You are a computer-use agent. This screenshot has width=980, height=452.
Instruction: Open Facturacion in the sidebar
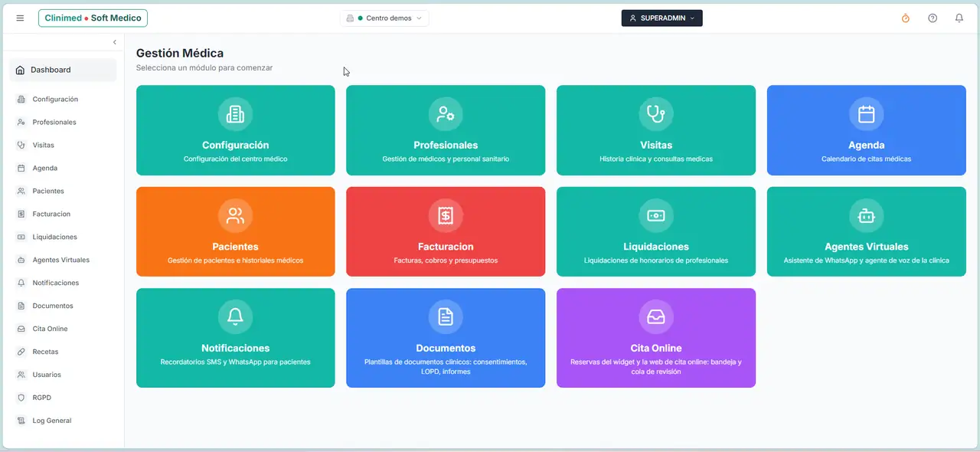coord(63,214)
